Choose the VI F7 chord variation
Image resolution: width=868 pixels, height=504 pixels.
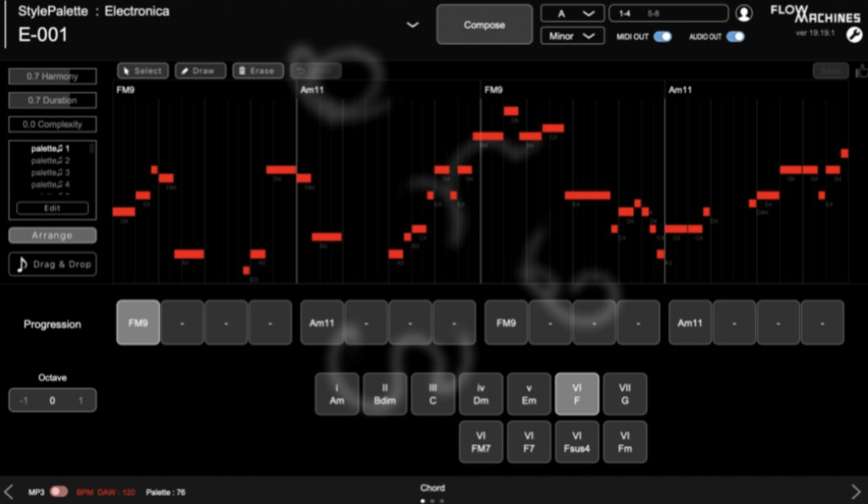[529, 442]
